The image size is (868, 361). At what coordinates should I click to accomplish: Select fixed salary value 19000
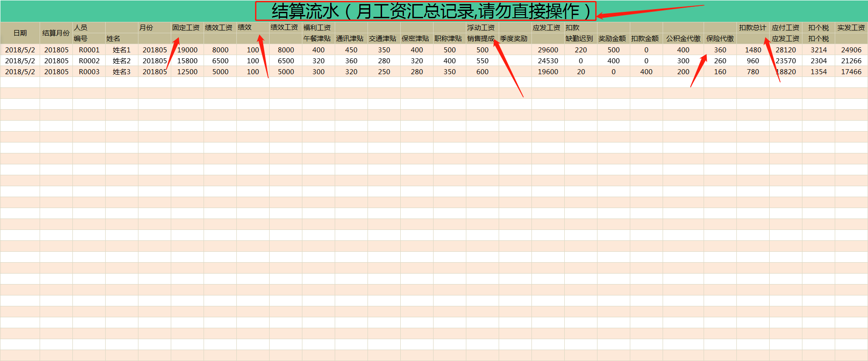tap(187, 50)
